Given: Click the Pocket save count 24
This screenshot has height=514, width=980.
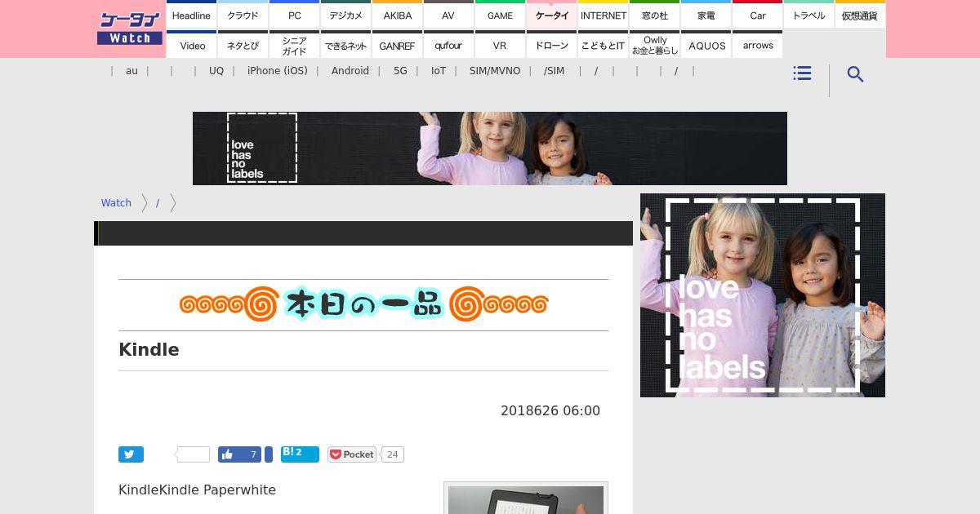Looking at the screenshot, I should click(392, 454).
